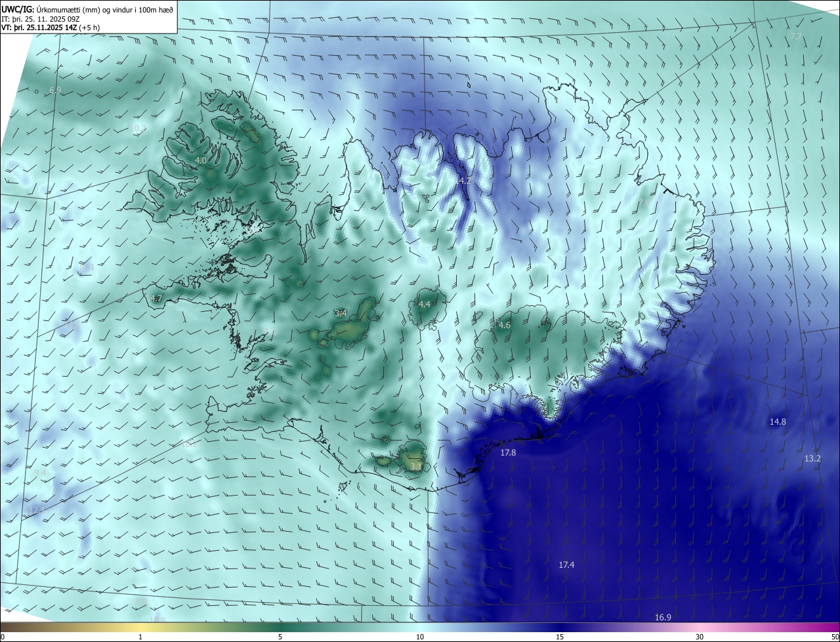Screen dimensions: 840x642
Task: Click the colour scale tick label '30'
Action: tap(700, 637)
